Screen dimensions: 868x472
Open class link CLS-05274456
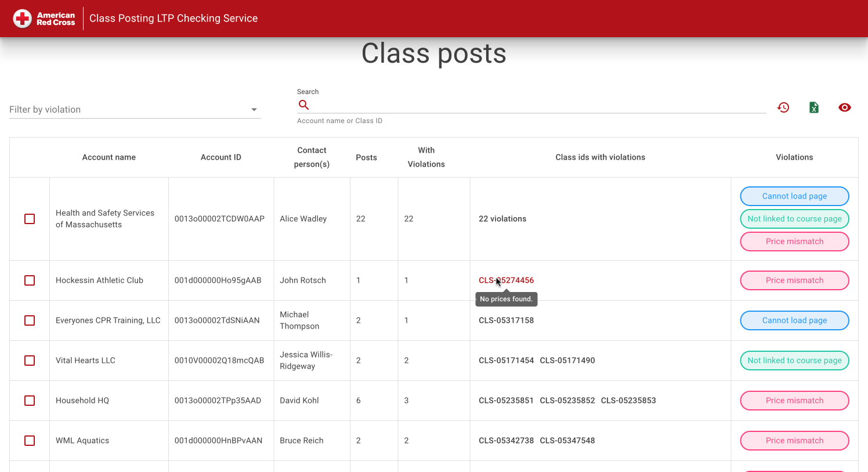506,280
